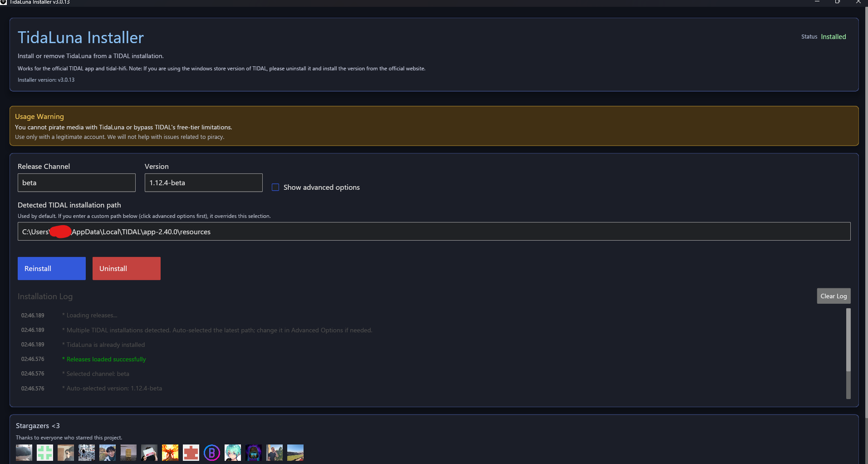Click the Uninstall button

pos(126,268)
